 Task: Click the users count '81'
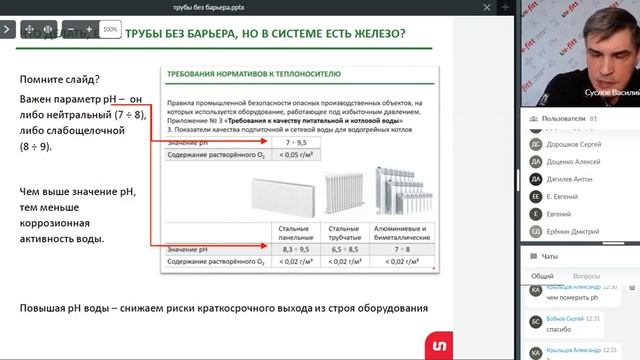pos(593,119)
